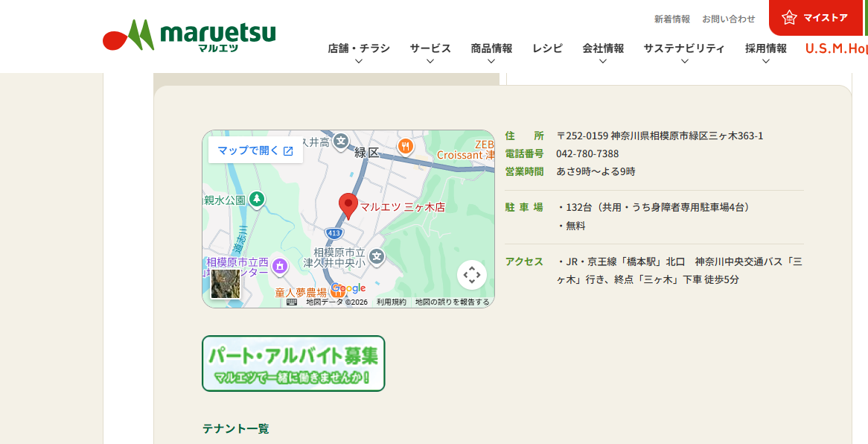
Task: Click the 津久井中央小 school marker icon
Action: [377, 256]
